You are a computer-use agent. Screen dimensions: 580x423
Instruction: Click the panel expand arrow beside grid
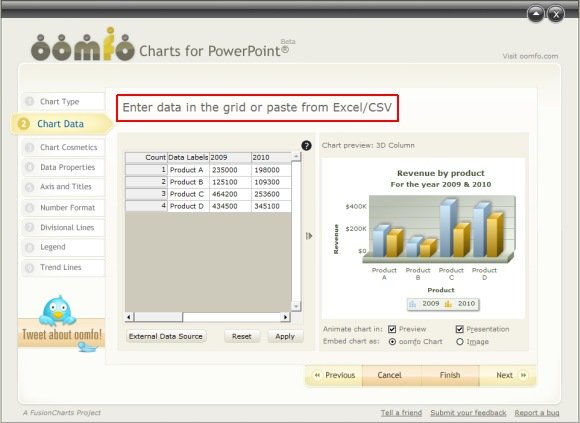point(309,236)
